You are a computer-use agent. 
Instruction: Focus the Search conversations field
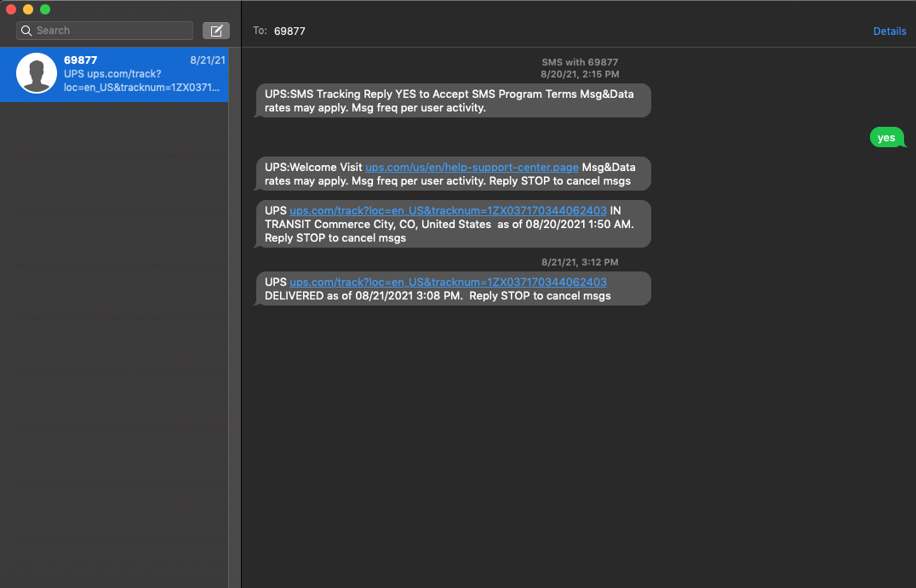pos(105,31)
